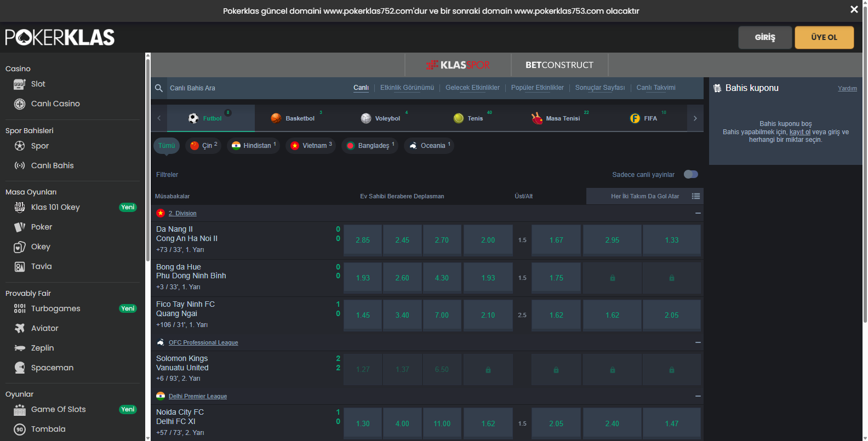Image resolution: width=868 pixels, height=441 pixels.
Task: Click the ÜYE OL signup button
Action: pos(824,37)
